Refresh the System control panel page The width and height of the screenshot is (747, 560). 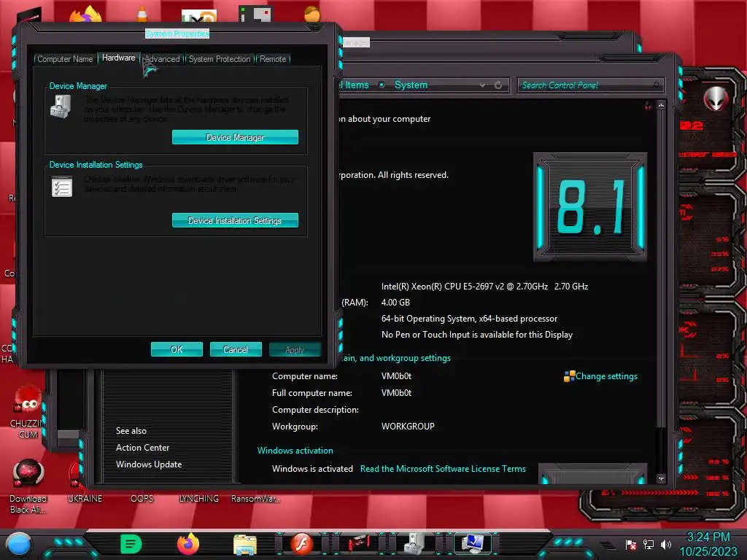(498, 85)
